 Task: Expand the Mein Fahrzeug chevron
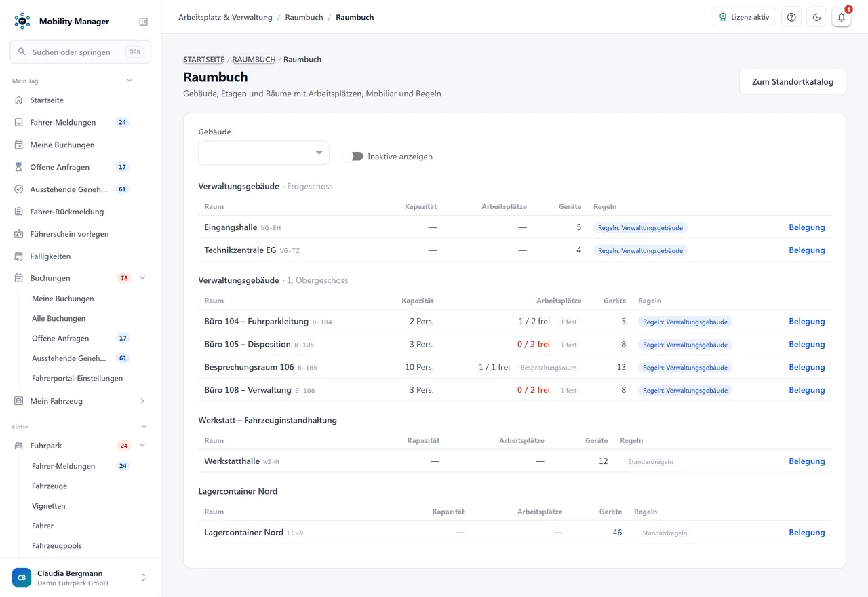pyautogui.click(x=142, y=401)
